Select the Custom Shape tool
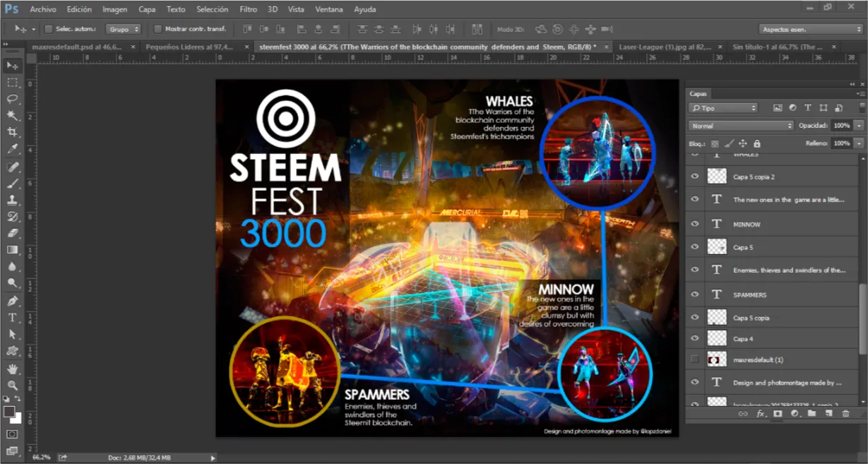868x464 pixels. (12, 351)
